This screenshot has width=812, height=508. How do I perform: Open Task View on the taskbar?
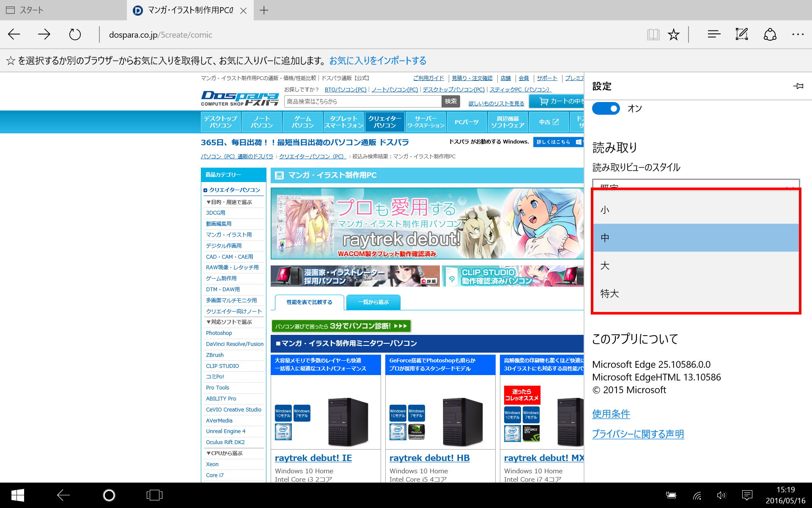[154, 495]
